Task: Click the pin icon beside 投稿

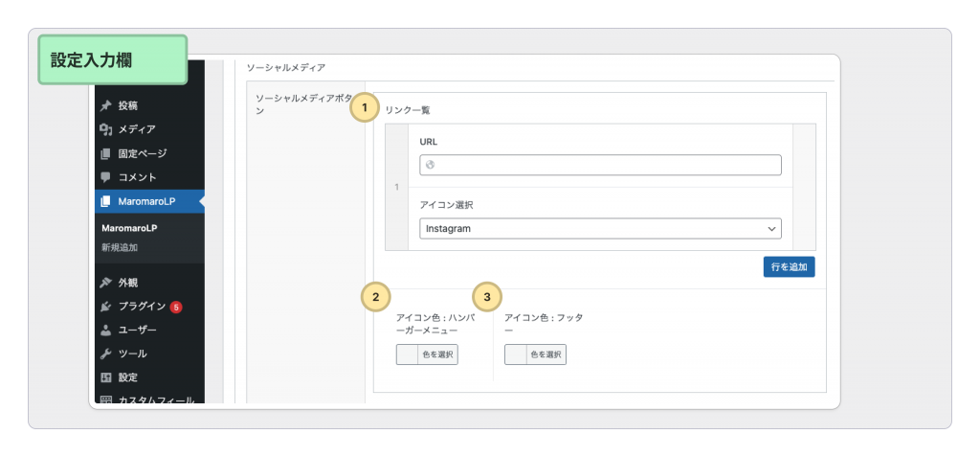Action: pyautogui.click(x=106, y=105)
